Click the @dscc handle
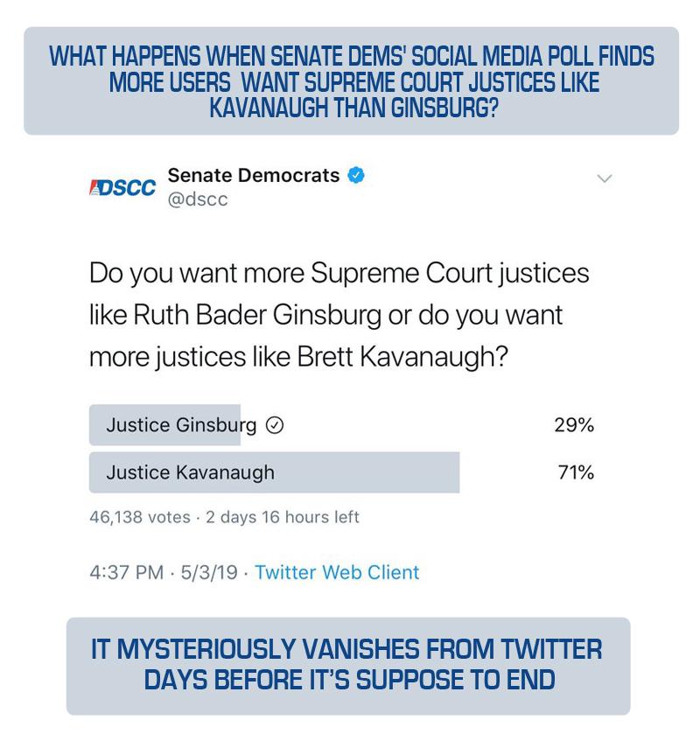Image resolution: width=700 pixels, height=741 pixels. (198, 199)
